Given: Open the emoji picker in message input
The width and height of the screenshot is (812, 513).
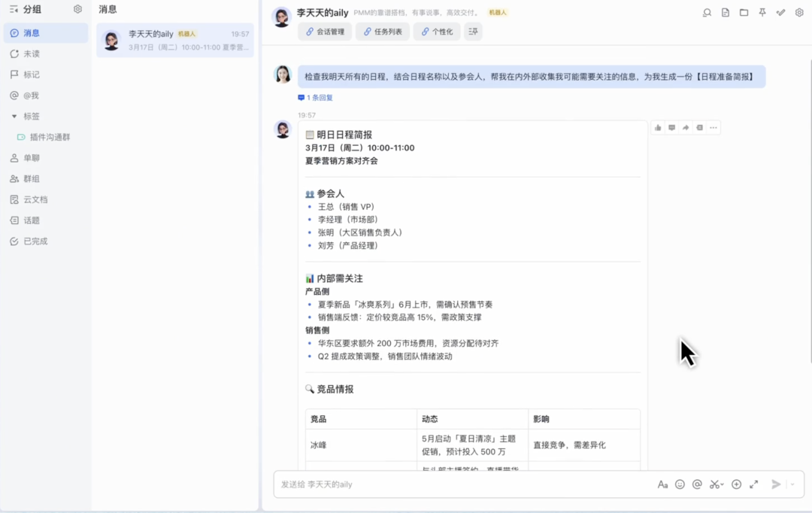Looking at the screenshot, I should (680, 484).
